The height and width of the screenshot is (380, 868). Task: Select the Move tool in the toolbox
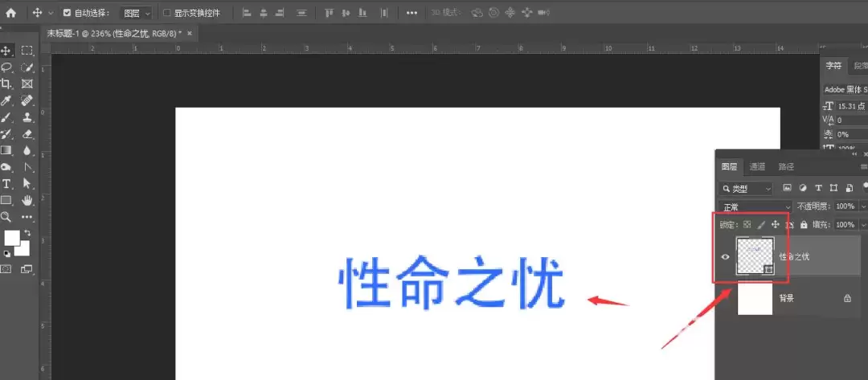6,51
